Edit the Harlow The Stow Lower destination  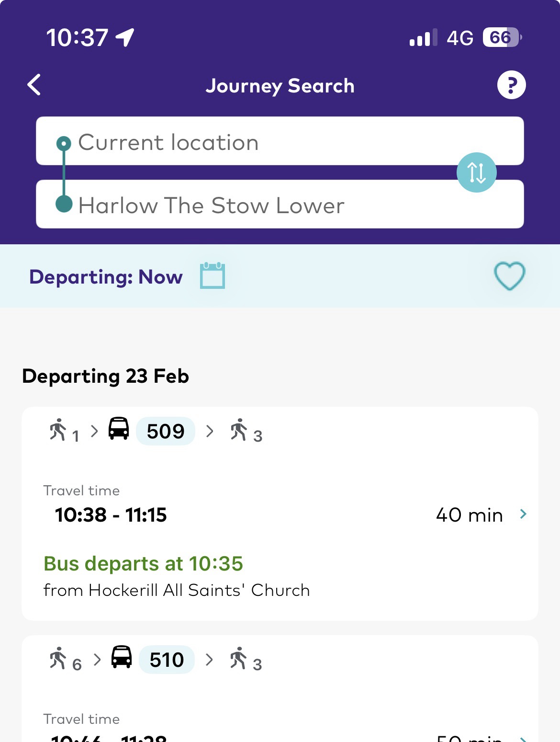tap(280, 205)
